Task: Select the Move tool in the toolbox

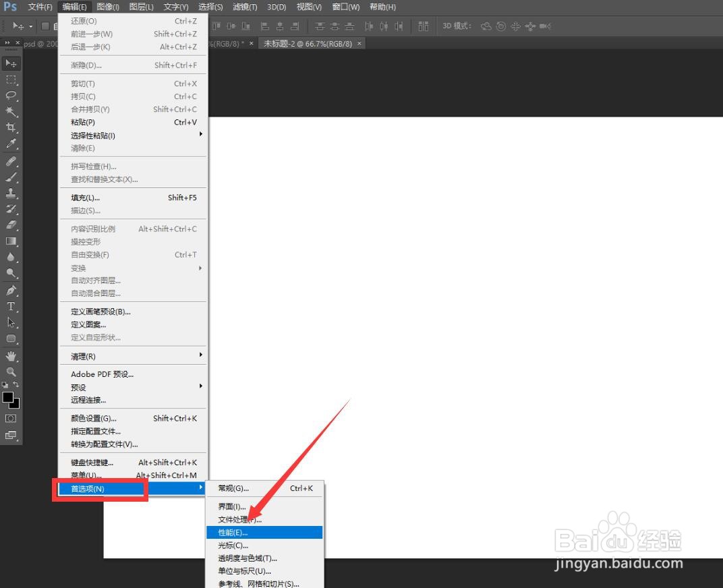Action: coord(11,63)
